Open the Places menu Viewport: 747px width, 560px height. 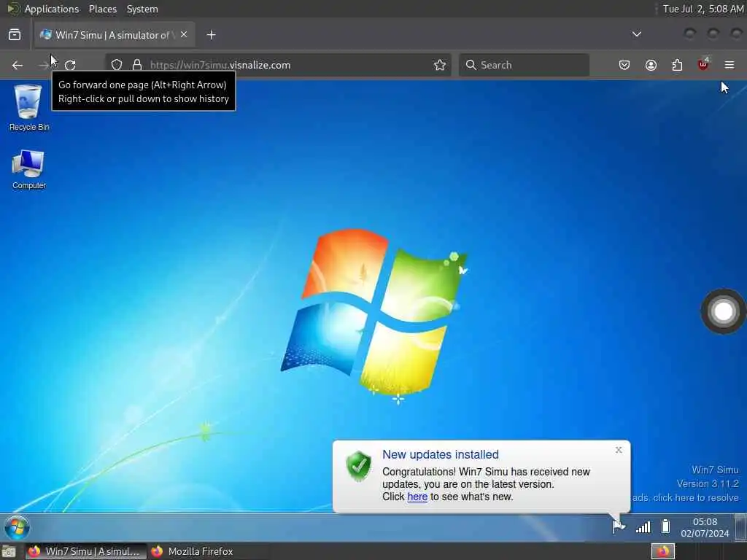coord(102,9)
